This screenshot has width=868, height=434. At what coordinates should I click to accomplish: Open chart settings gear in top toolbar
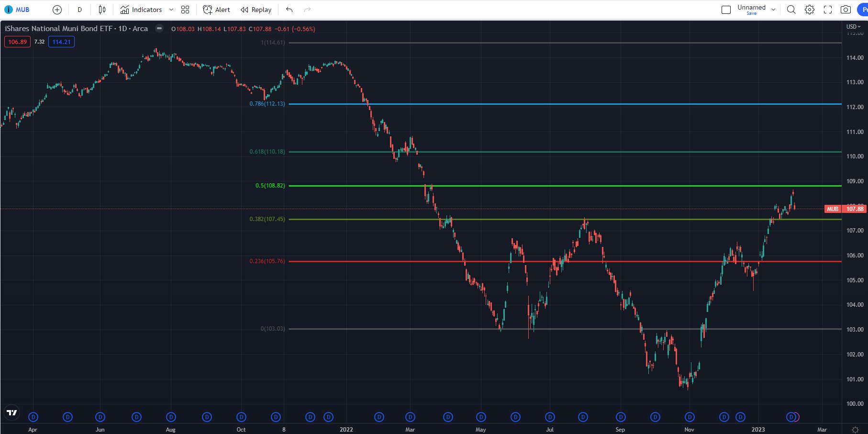tap(810, 10)
